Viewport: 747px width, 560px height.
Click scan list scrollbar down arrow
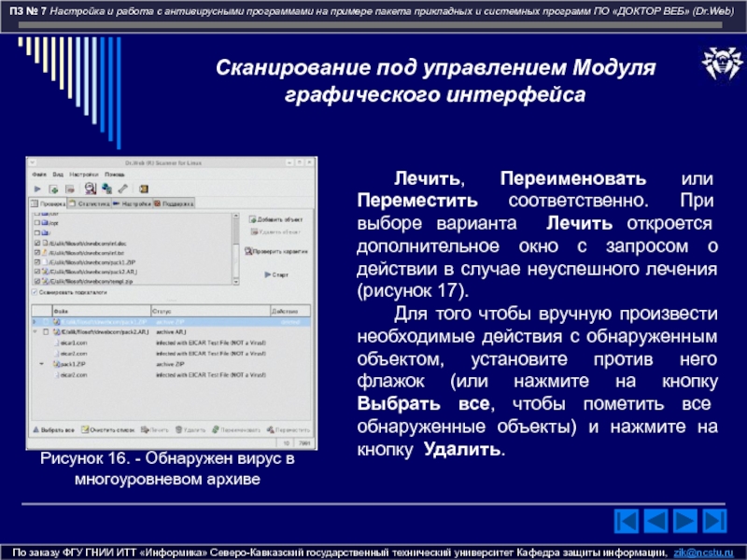(236, 282)
